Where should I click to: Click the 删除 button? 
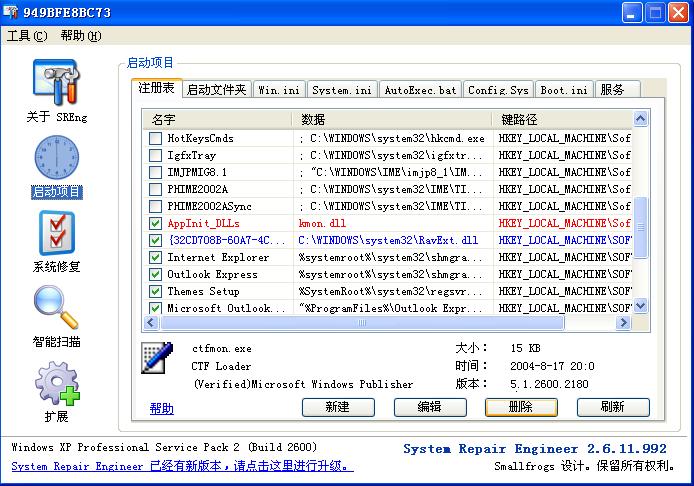point(521,407)
